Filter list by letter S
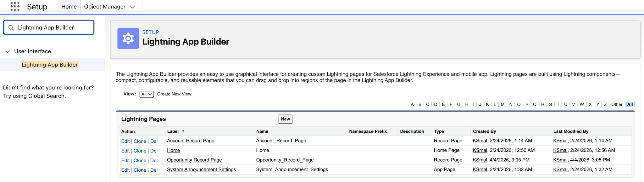This screenshot has width=644, height=182. pos(551,104)
